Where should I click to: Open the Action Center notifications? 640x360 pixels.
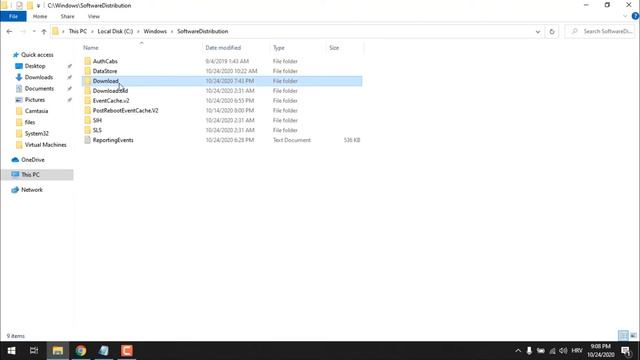point(626,351)
